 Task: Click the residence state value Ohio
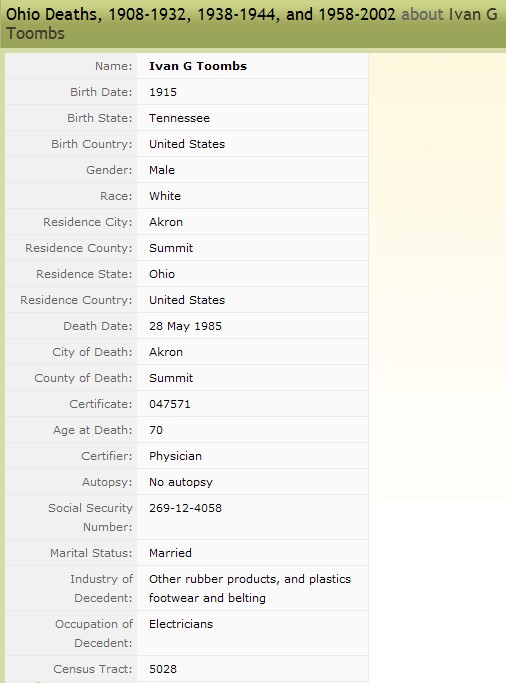[x=162, y=274]
